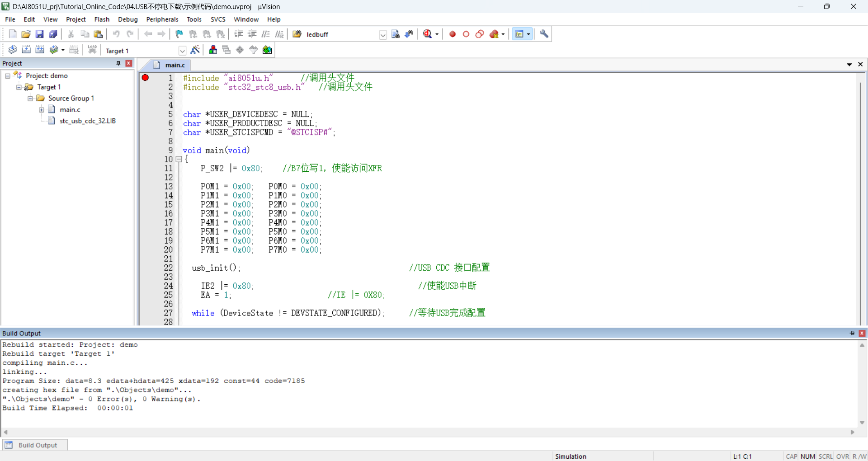
Task: Create a new file with New icon
Action: pyautogui.click(x=13, y=34)
